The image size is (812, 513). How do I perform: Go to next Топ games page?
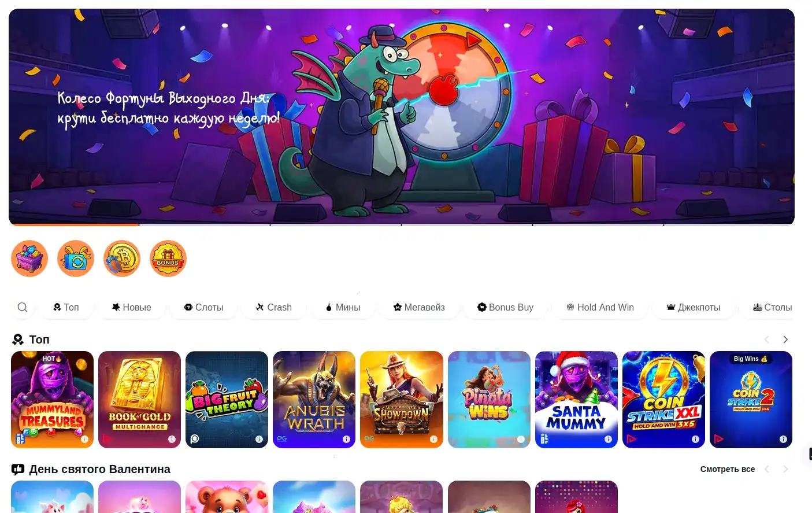coord(785,339)
